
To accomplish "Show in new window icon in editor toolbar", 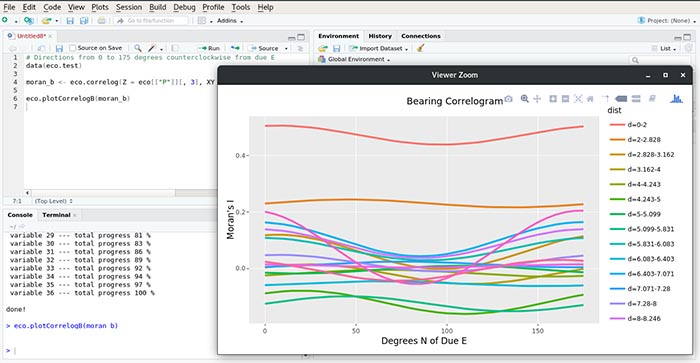I will coord(41,48).
